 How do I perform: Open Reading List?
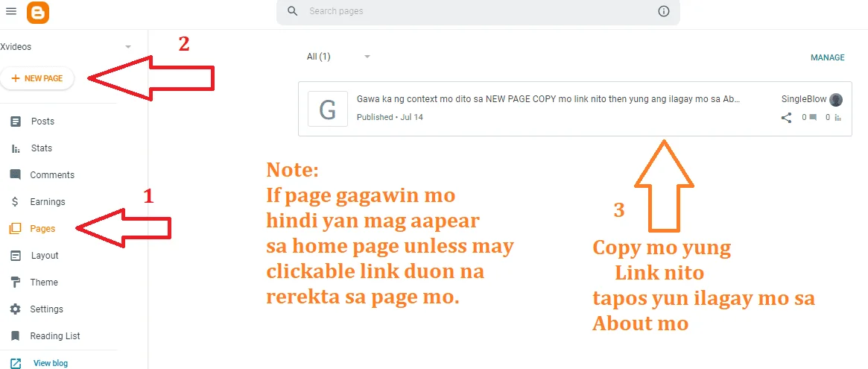coord(55,335)
